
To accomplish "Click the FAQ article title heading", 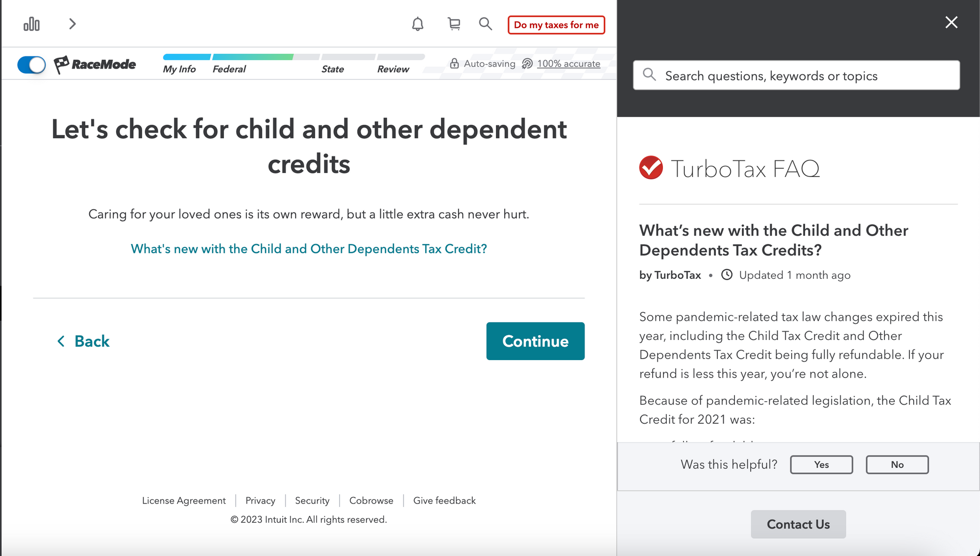I will point(774,240).
